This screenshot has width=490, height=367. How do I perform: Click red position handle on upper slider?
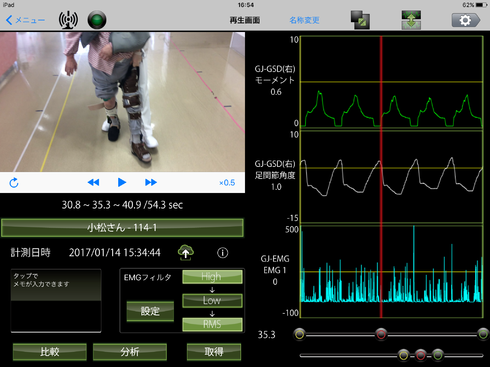click(x=381, y=334)
